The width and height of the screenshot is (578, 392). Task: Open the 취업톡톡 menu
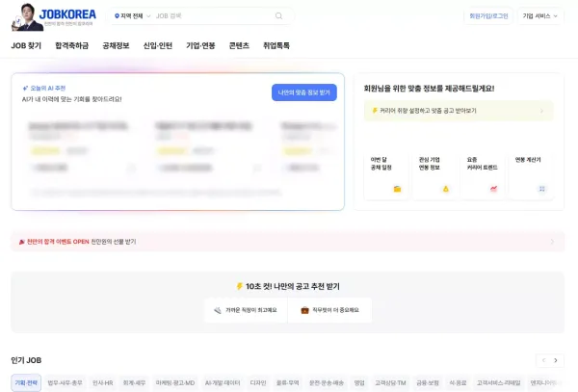coord(276,45)
